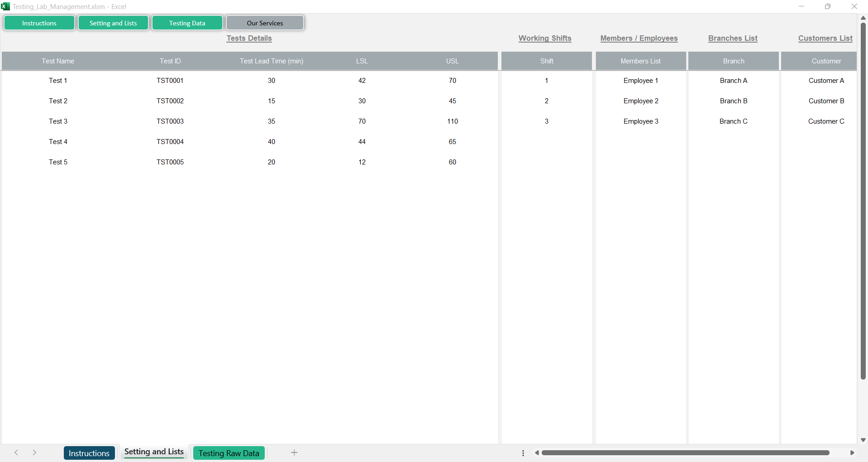Click vertical scrollbar down arrow
The width and height of the screenshot is (868, 462).
click(863, 440)
